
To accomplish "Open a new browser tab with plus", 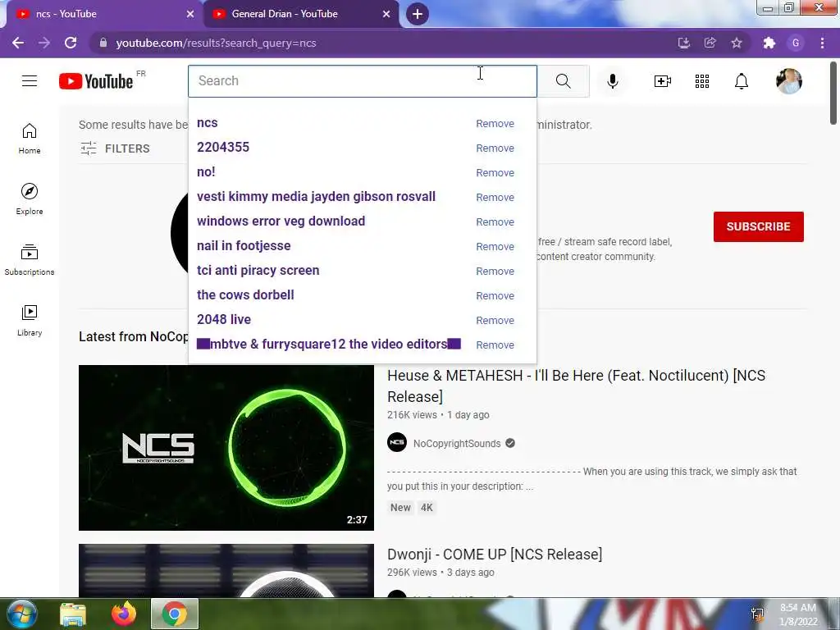I will (x=418, y=14).
